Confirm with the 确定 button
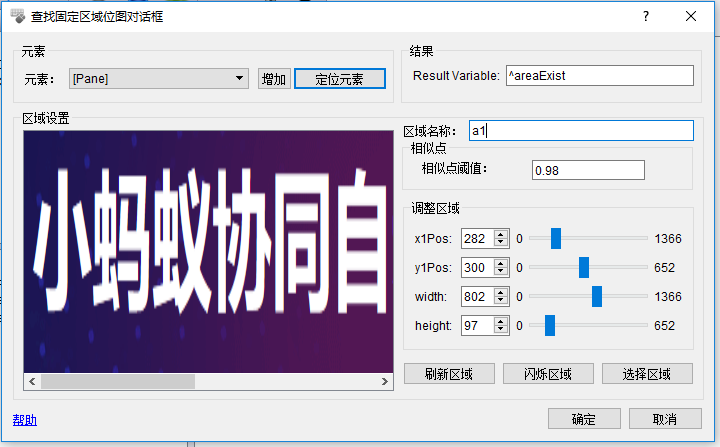The height and width of the screenshot is (447, 720). [584, 419]
